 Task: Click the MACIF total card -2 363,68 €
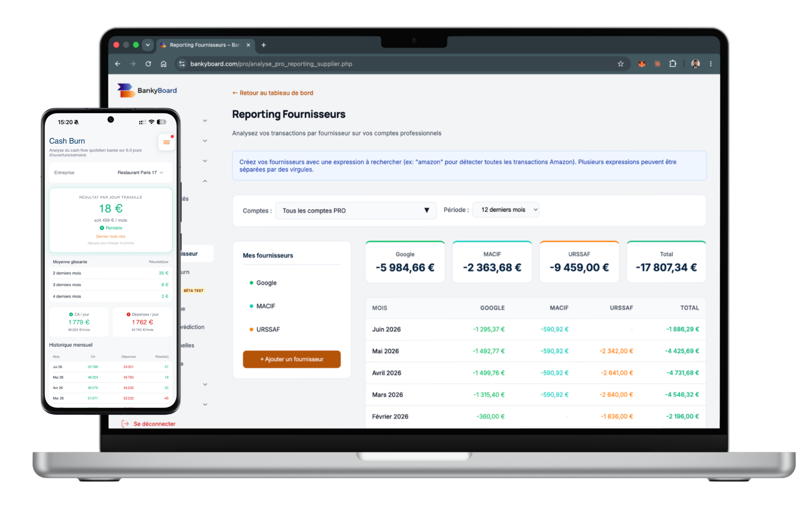pos(492,262)
